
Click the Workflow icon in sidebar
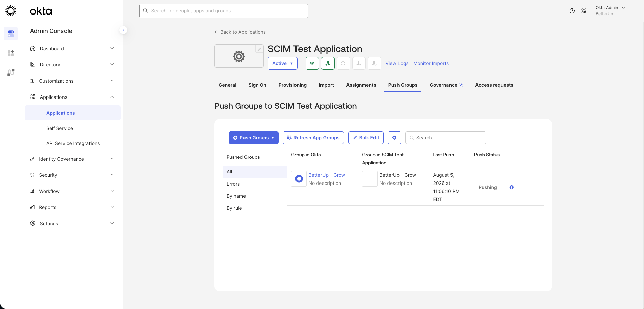click(32, 191)
